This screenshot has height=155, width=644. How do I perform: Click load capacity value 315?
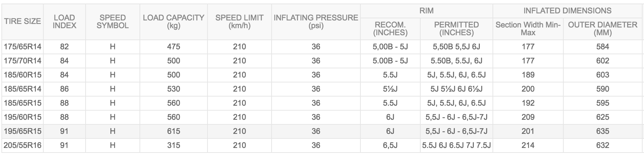[x=174, y=145]
